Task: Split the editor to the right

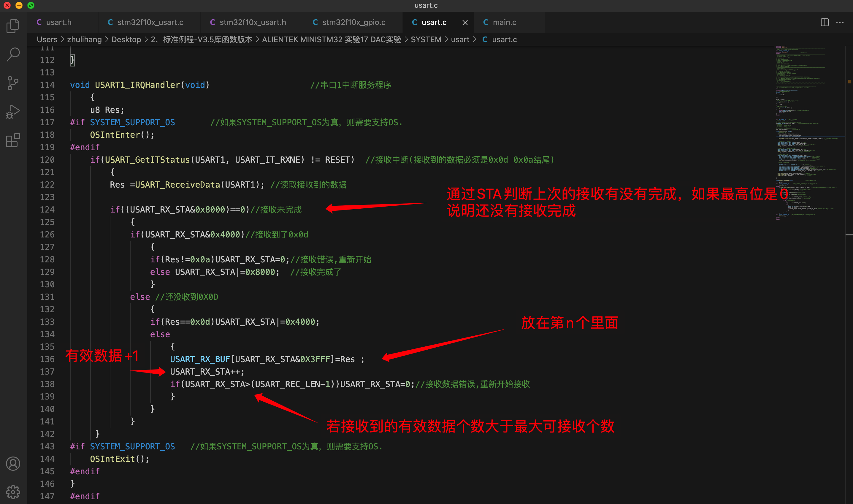Action: pos(825,23)
